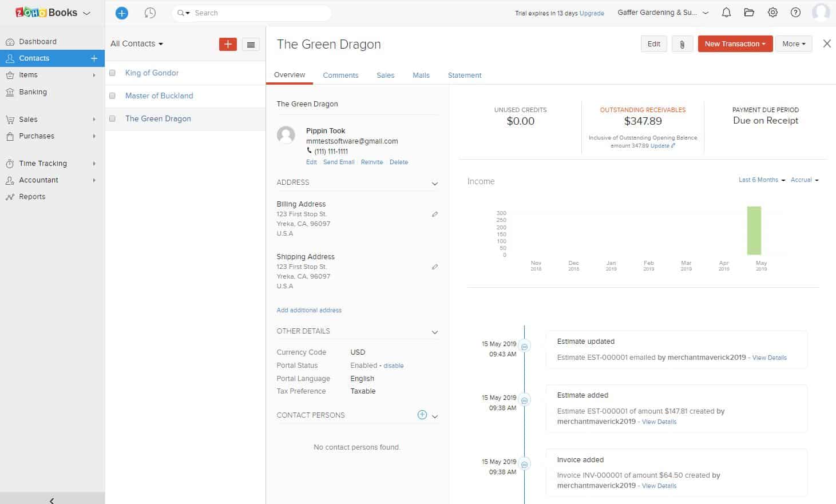This screenshot has height=504, width=836.
Task: Collapse the OTHER DETAILS section
Action: click(435, 332)
